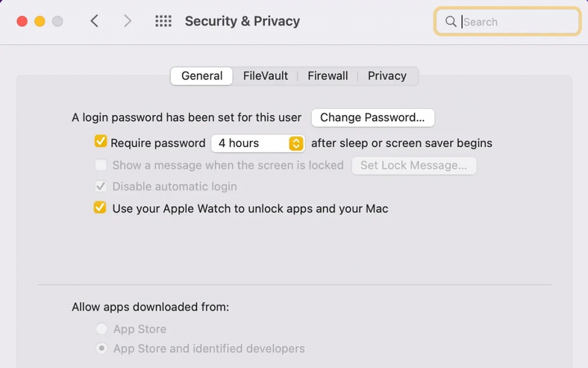Select the App Store radio button
Viewport: 588px width, 368px height.
point(102,329)
